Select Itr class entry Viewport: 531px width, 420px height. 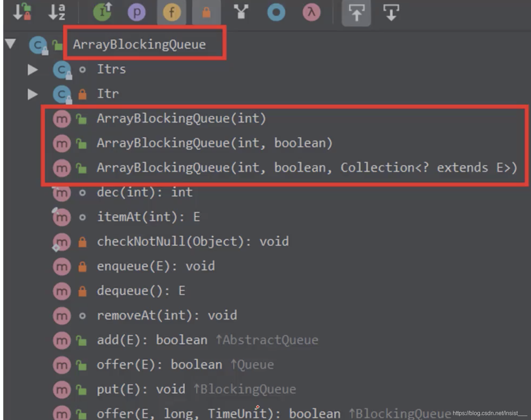(x=108, y=94)
